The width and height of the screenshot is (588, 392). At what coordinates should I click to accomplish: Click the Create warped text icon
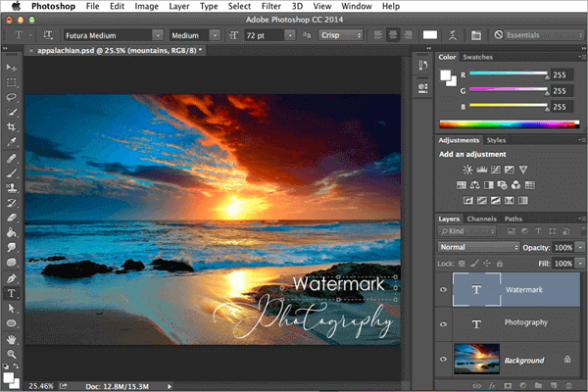click(453, 35)
